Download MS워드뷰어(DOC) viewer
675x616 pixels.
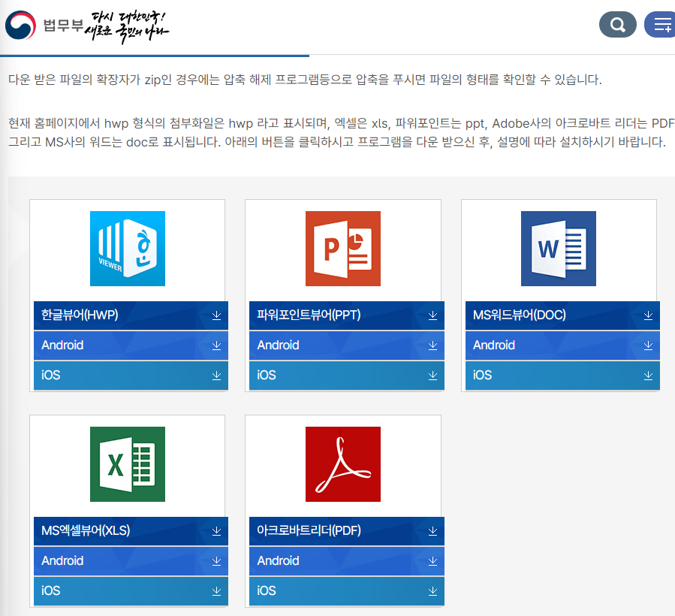[x=562, y=316]
